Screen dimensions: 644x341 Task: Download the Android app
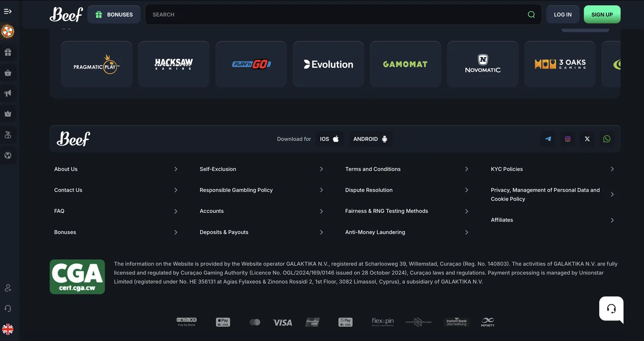click(x=370, y=139)
